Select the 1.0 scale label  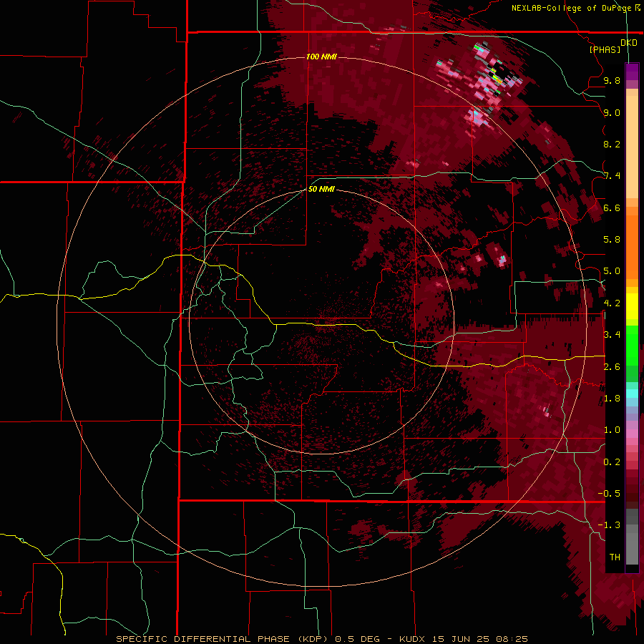point(612,430)
